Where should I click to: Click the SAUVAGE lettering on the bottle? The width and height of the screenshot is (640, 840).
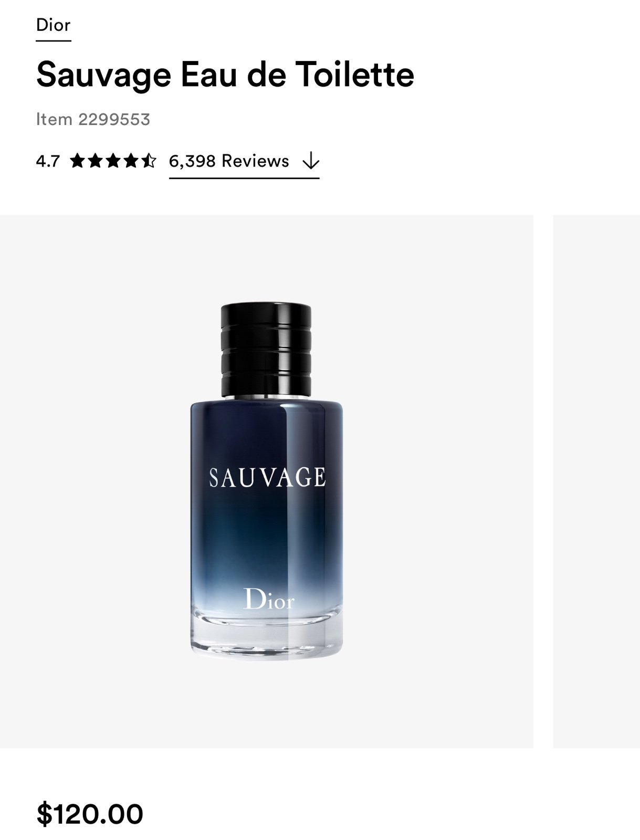(x=267, y=477)
